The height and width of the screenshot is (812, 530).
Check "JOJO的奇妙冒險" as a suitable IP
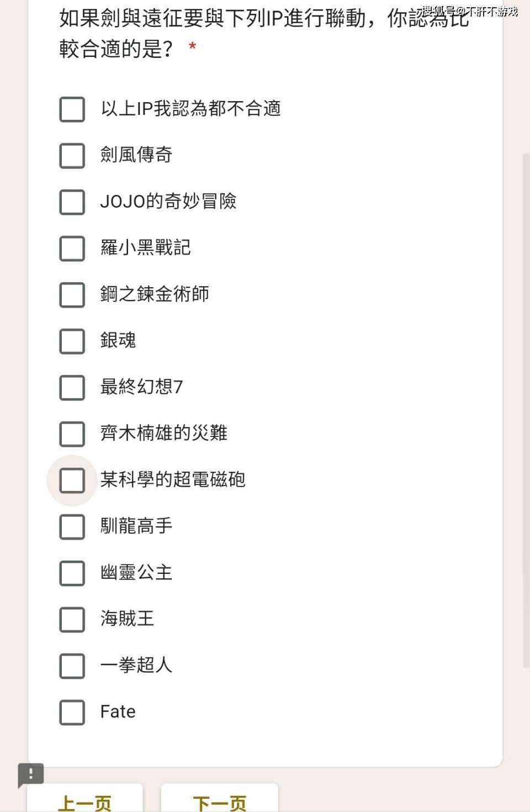point(71,202)
